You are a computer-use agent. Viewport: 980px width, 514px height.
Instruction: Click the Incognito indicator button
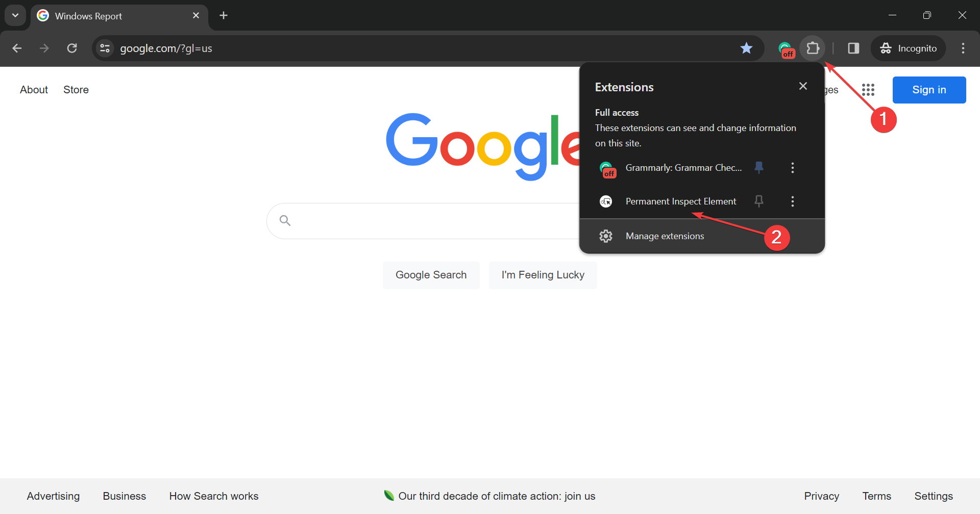908,48
